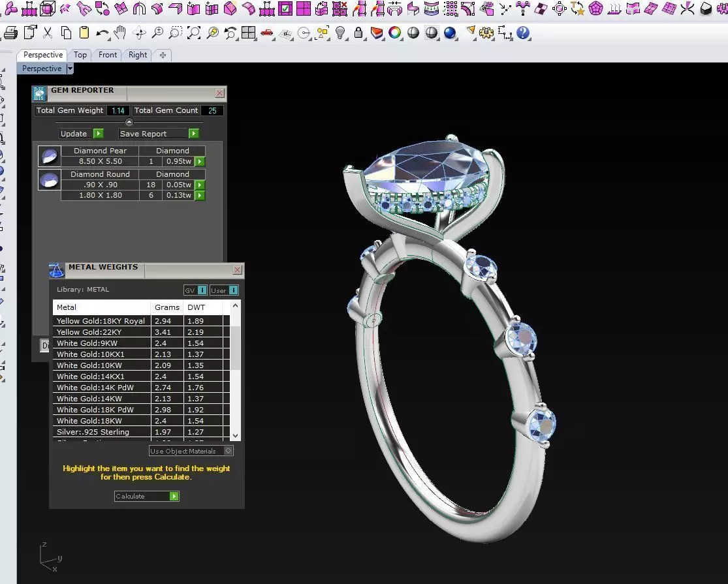The height and width of the screenshot is (584, 728).
Task: Click the gear options icon
Action: [x=486, y=33]
